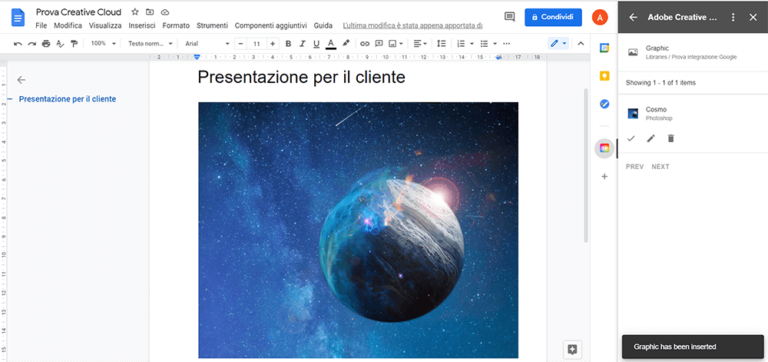
Task: Print the document
Action: pos(46,44)
